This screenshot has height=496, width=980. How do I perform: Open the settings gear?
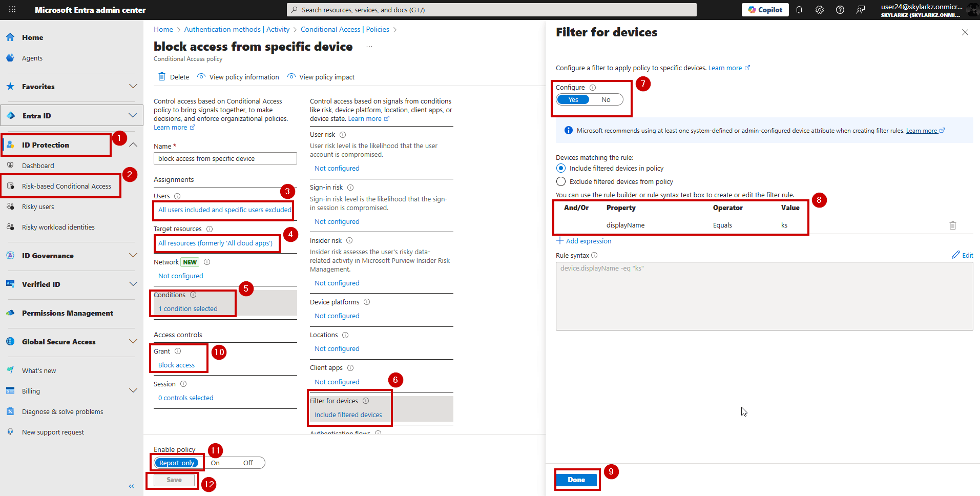click(x=820, y=9)
